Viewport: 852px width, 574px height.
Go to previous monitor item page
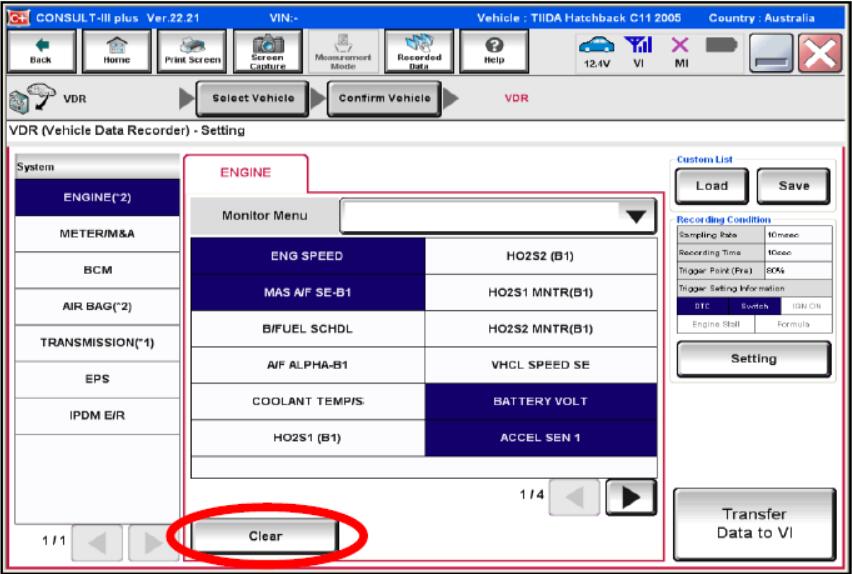point(574,497)
